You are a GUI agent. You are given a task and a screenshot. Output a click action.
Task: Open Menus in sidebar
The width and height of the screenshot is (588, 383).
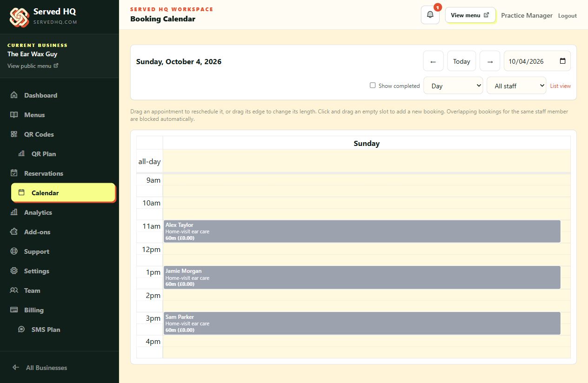(x=34, y=115)
